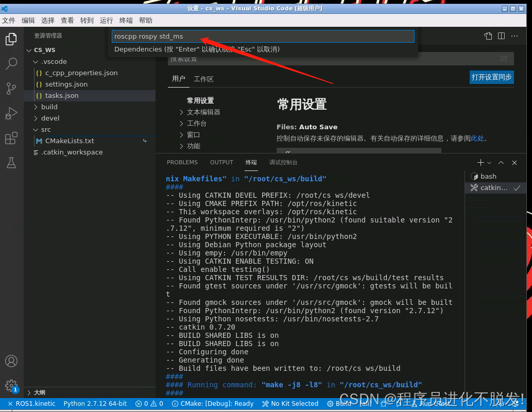Open Run and Debug view

tap(11, 113)
